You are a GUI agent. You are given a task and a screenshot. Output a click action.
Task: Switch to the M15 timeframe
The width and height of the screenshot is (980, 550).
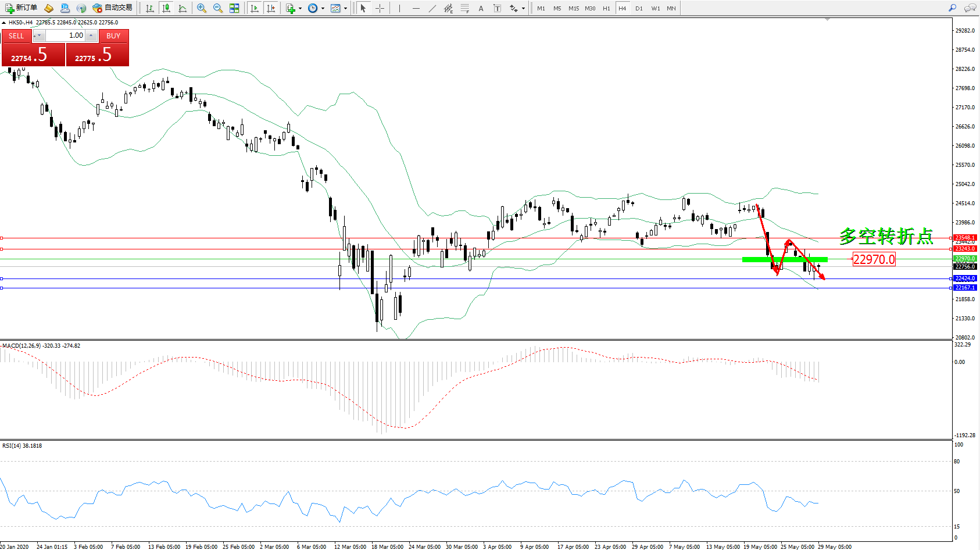[574, 8]
